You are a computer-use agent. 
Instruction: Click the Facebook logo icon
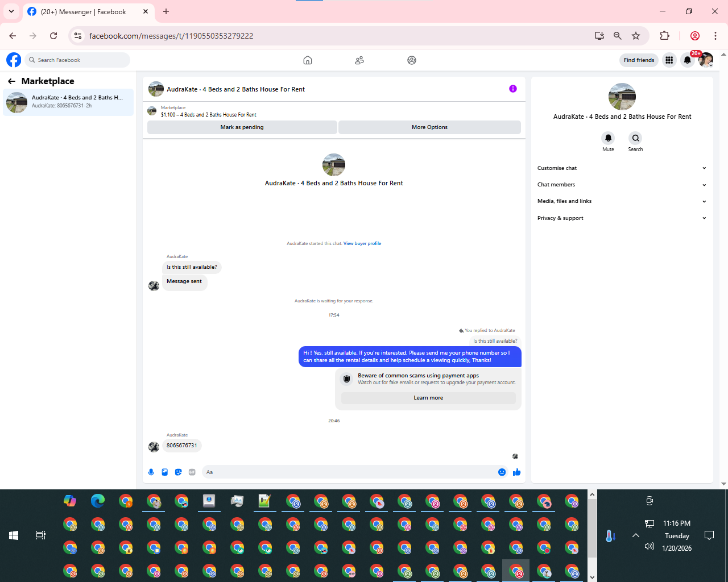[x=14, y=60]
